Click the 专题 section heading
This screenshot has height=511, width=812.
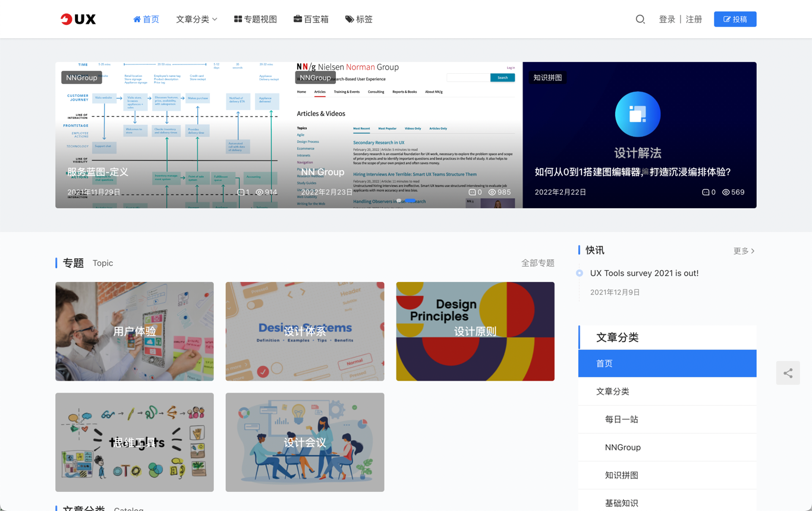[73, 263]
